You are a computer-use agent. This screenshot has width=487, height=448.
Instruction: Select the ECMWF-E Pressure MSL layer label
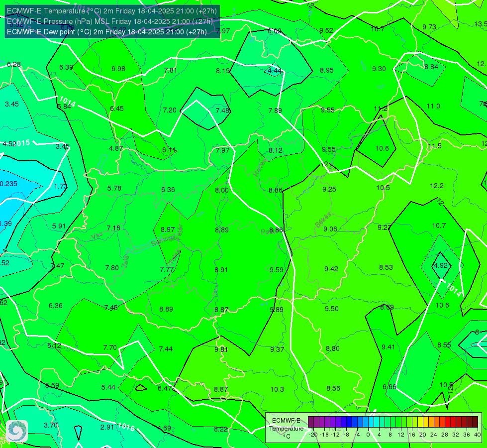click(110, 21)
